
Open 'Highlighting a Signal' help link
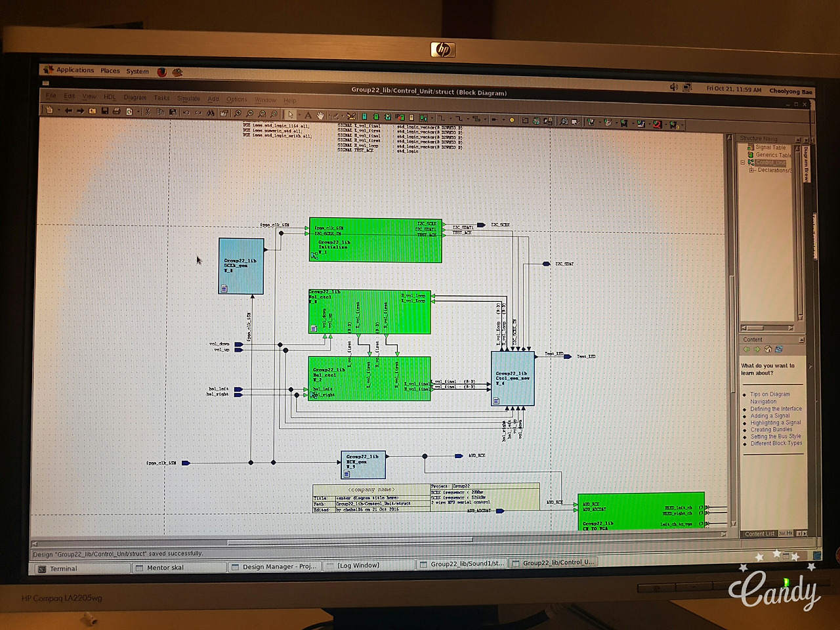tap(776, 423)
